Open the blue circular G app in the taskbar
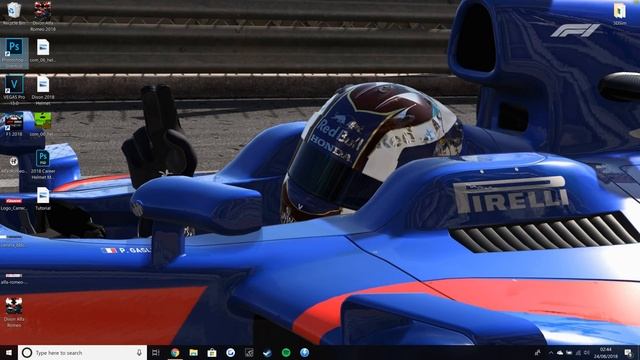This screenshot has height=360, width=640. (x=230, y=353)
